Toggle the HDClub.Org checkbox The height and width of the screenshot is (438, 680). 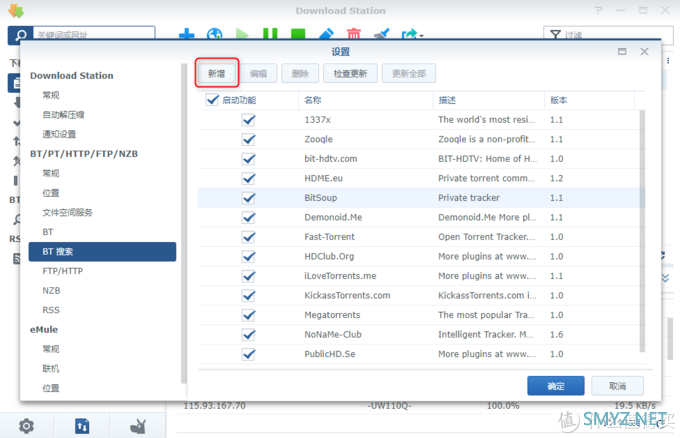[x=248, y=256]
